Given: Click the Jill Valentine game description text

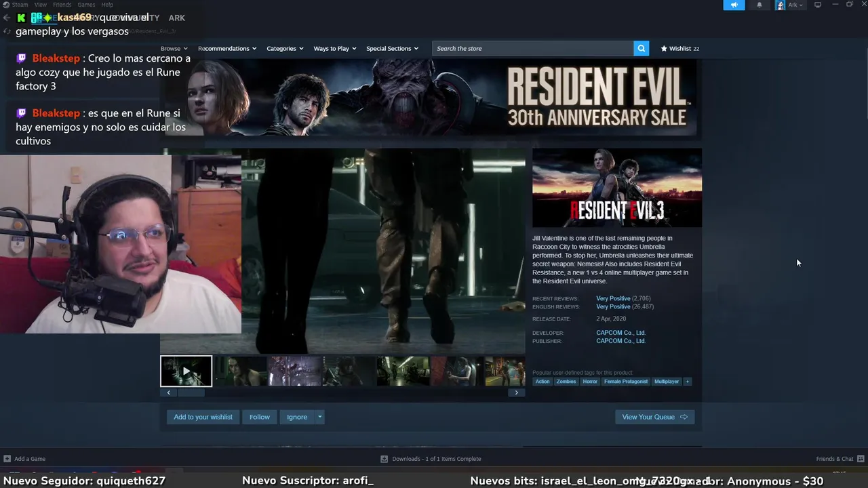Looking at the screenshot, I should click(x=613, y=260).
